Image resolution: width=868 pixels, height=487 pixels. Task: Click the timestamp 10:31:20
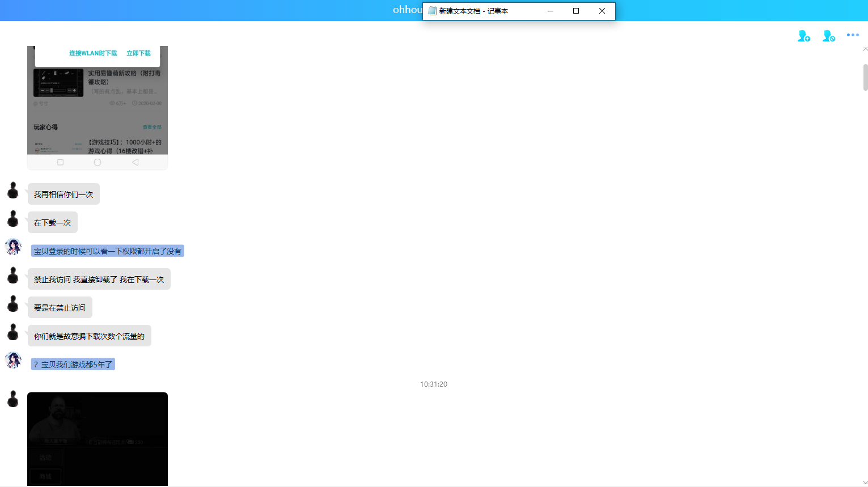(x=434, y=384)
